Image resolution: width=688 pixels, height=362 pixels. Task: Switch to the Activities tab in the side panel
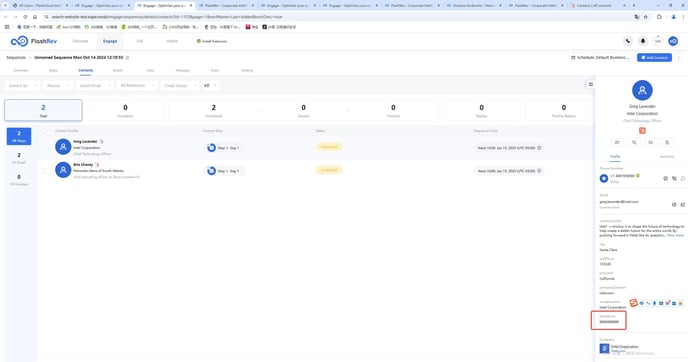(x=667, y=157)
